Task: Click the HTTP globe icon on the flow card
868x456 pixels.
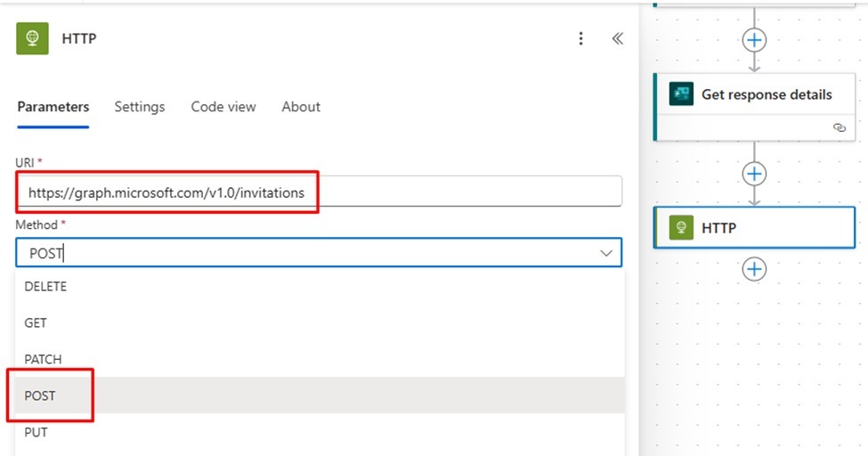Action: (x=681, y=228)
